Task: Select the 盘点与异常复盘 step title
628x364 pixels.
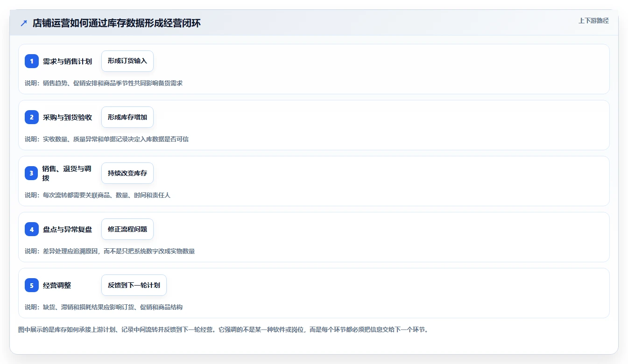Action: pos(67,229)
